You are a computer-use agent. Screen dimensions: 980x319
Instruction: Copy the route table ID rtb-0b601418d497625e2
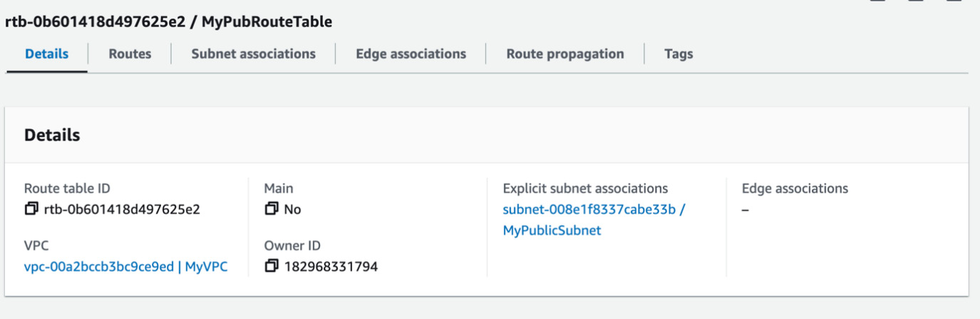pos(31,210)
